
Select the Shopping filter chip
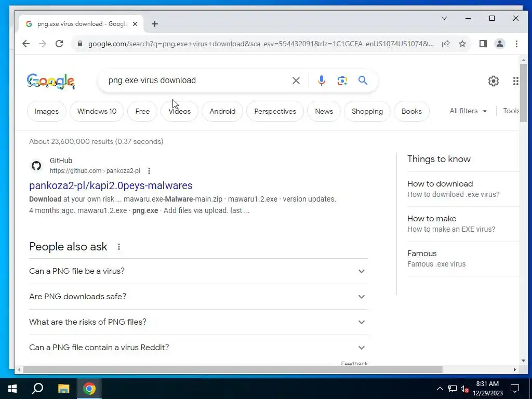(367, 111)
